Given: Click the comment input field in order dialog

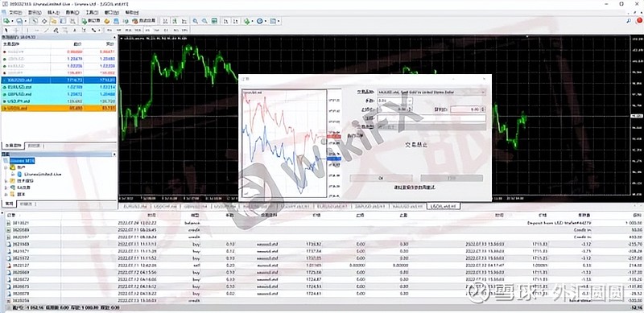Looking at the screenshot, I should (431, 118).
